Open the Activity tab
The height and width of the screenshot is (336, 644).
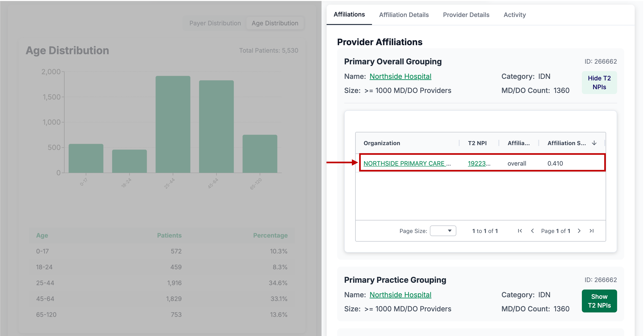point(514,15)
